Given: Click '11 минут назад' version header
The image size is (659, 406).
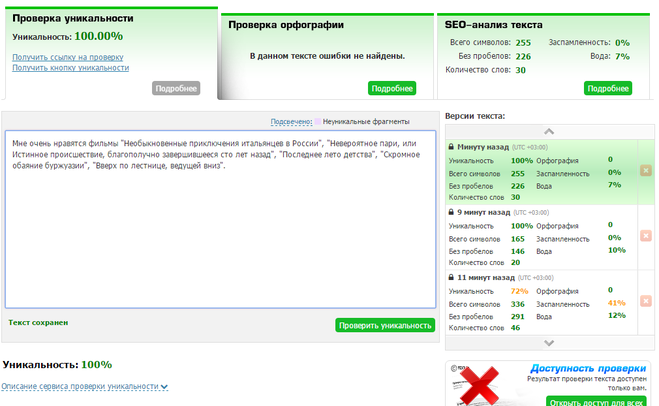Looking at the screenshot, I should click(x=486, y=277).
